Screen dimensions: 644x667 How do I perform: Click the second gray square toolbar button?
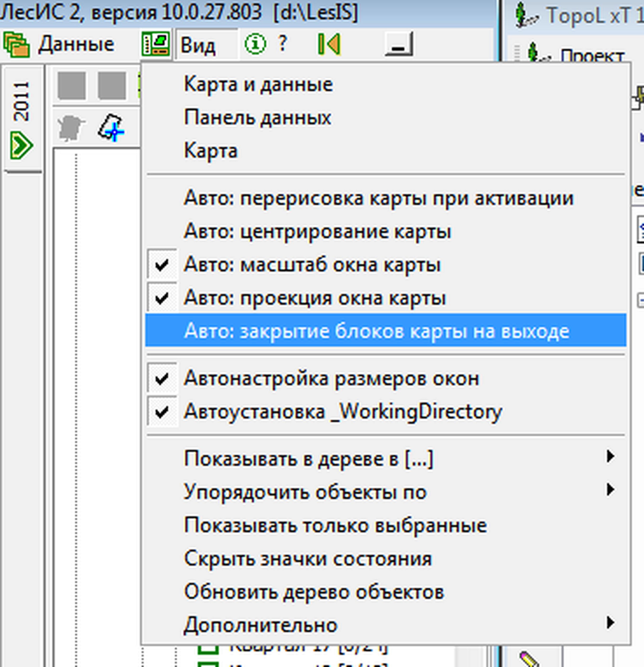coord(112,85)
